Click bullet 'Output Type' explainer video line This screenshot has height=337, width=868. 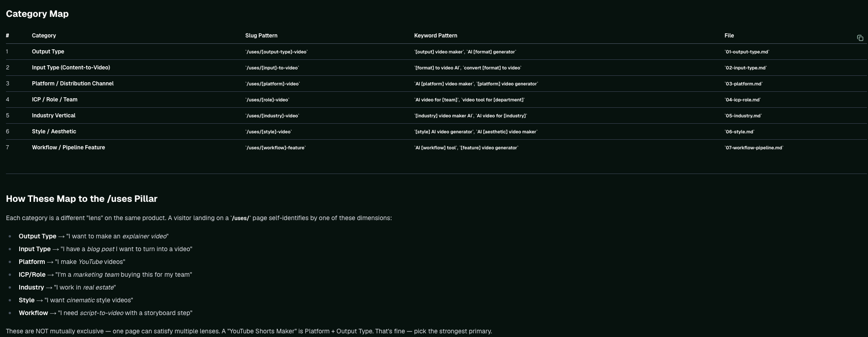(94, 236)
